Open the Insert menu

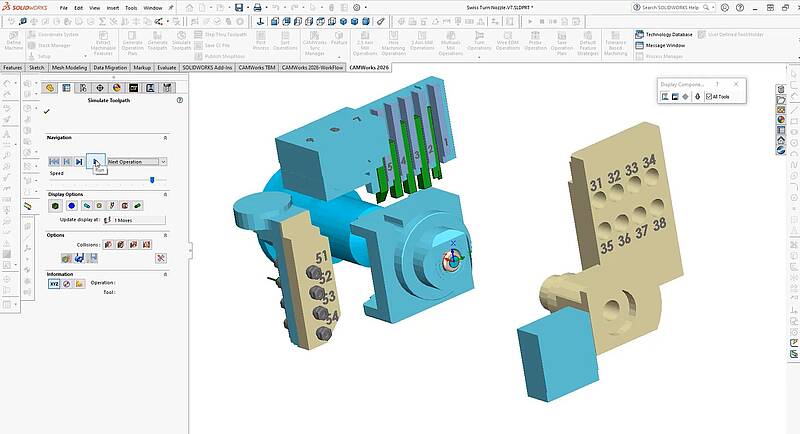click(x=112, y=7)
